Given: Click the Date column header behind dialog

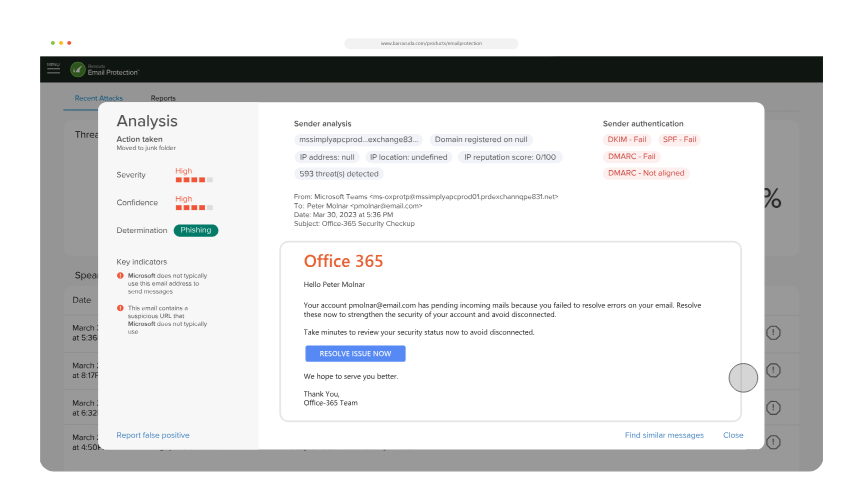Looking at the screenshot, I should click(x=82, y=300).
